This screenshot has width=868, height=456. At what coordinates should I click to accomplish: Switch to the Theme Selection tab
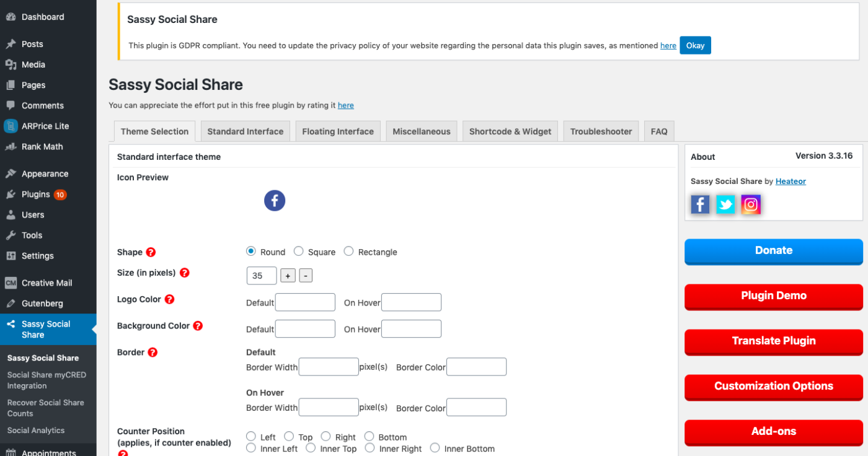(x=154, y=131)
